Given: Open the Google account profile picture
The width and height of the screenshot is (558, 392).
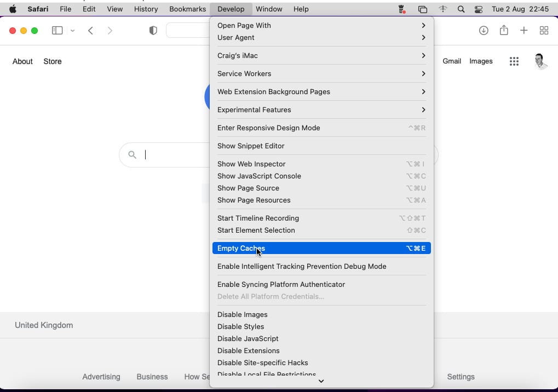Looking at the screenshot, I should pos(540,61).
